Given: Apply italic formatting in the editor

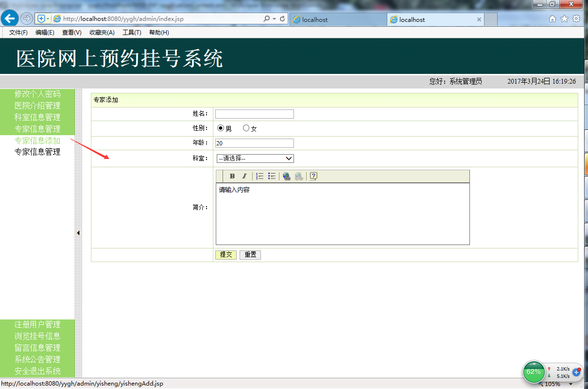Looking at the screenshot, I should (244, 176).
